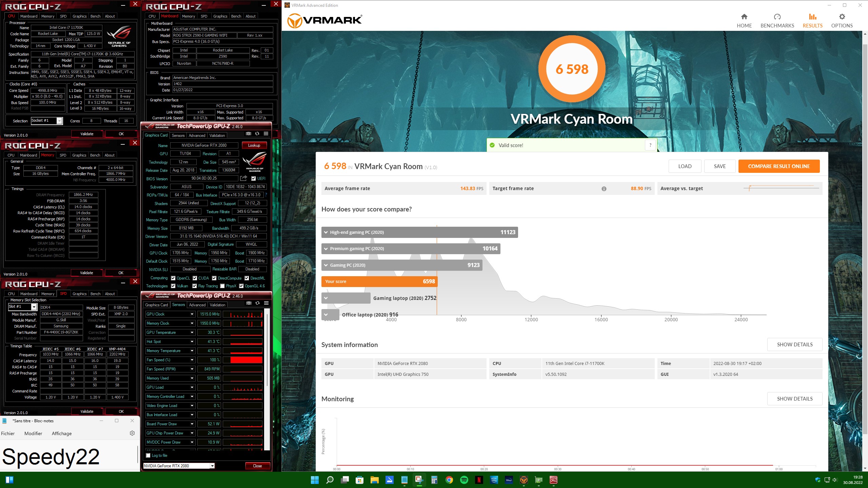Toggle Vulkan checkbox in GPU-Z
Viewport: 868px width, 488px height.
[173, 286]
